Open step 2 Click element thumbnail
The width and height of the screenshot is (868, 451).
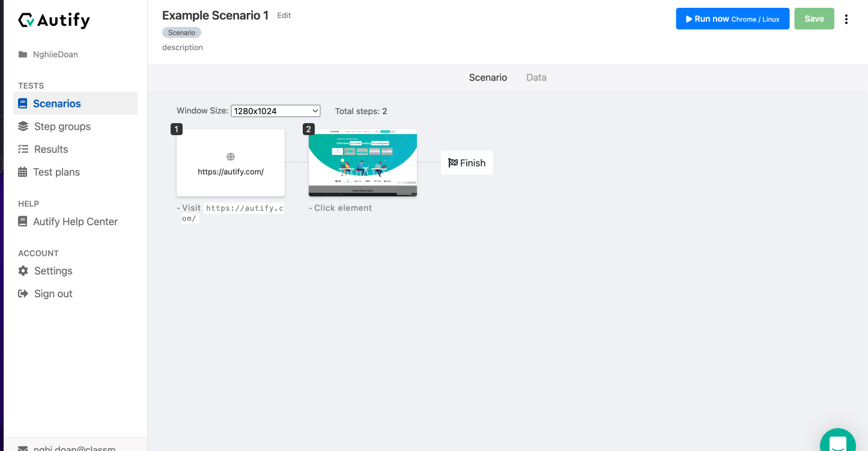tap(363, 163)
